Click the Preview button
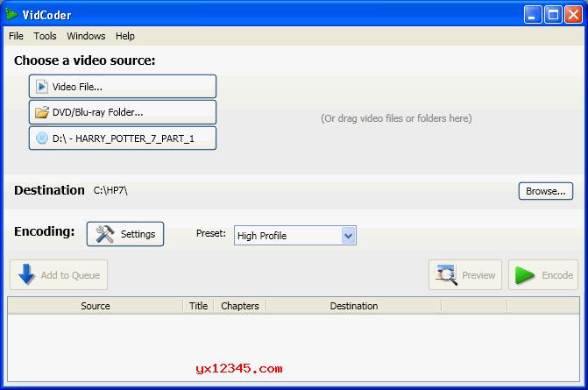 465,275
